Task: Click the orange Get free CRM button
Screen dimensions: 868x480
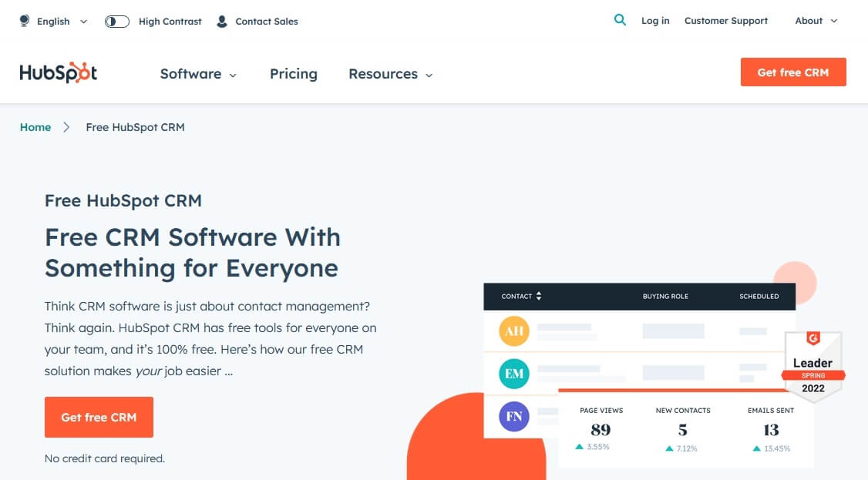Action: tap(792, 72)
